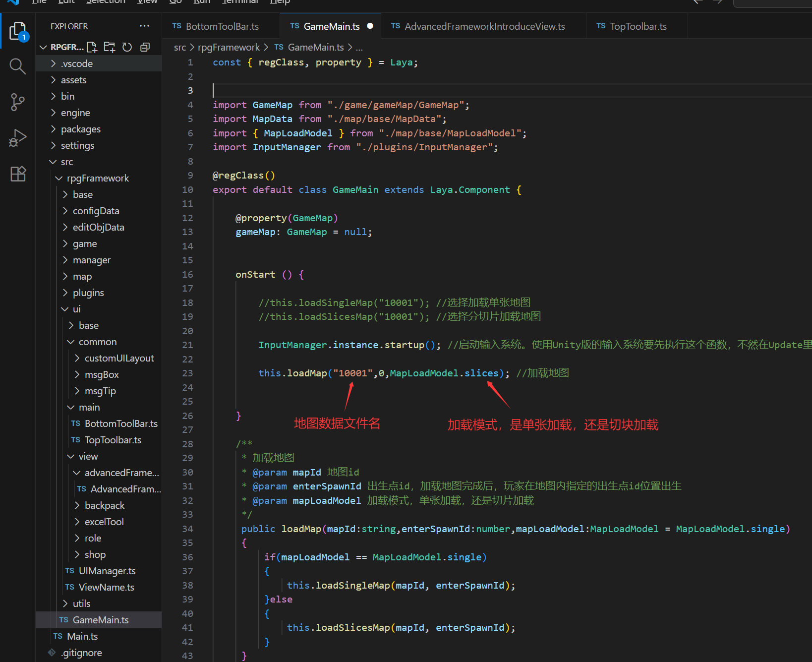Click the New File icon in Explorer

[x=92, y=47]
